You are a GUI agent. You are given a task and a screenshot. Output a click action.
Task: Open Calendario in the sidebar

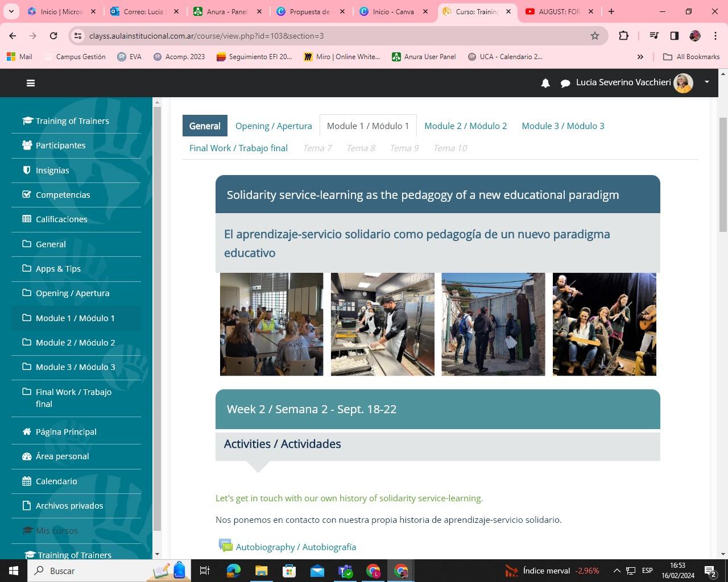click(56, 481)
